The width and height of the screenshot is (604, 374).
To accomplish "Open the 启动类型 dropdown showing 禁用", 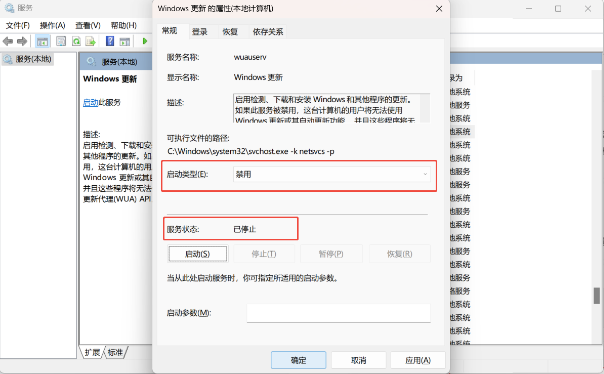I will [332, 174].
